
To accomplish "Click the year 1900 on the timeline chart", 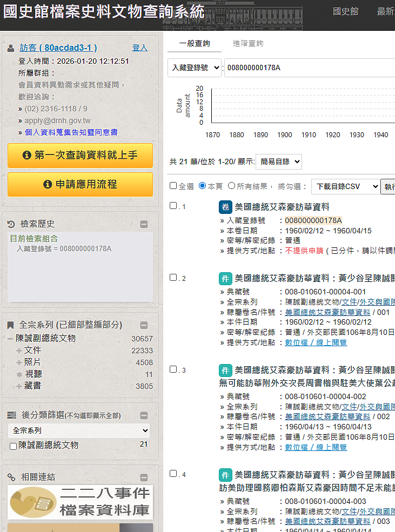I will pos(284,135).
